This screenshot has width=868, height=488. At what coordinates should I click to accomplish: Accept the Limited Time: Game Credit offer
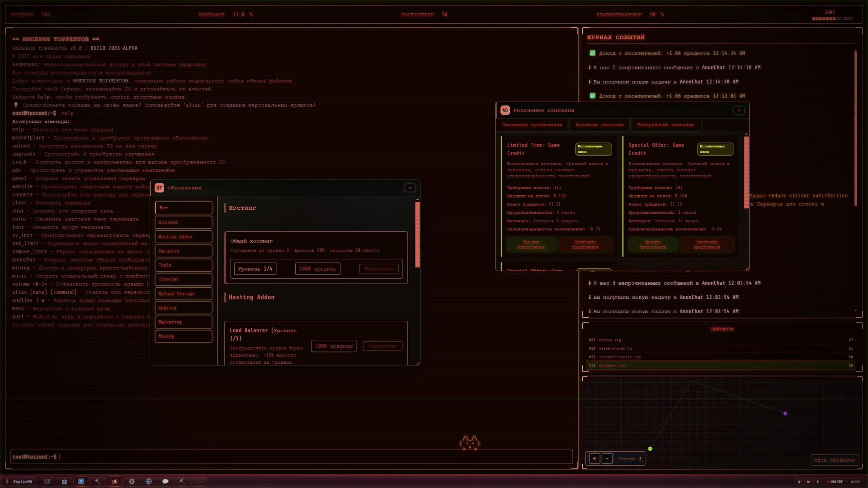coord(533,245)
